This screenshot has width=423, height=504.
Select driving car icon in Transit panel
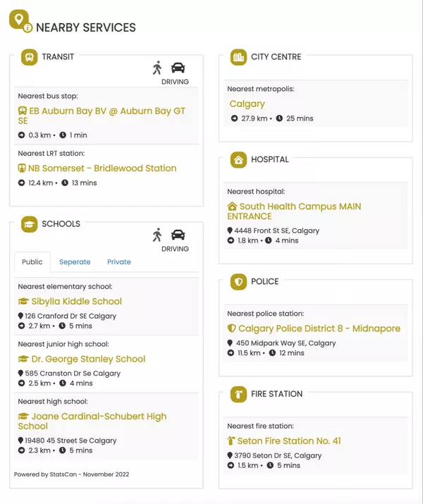178,68
